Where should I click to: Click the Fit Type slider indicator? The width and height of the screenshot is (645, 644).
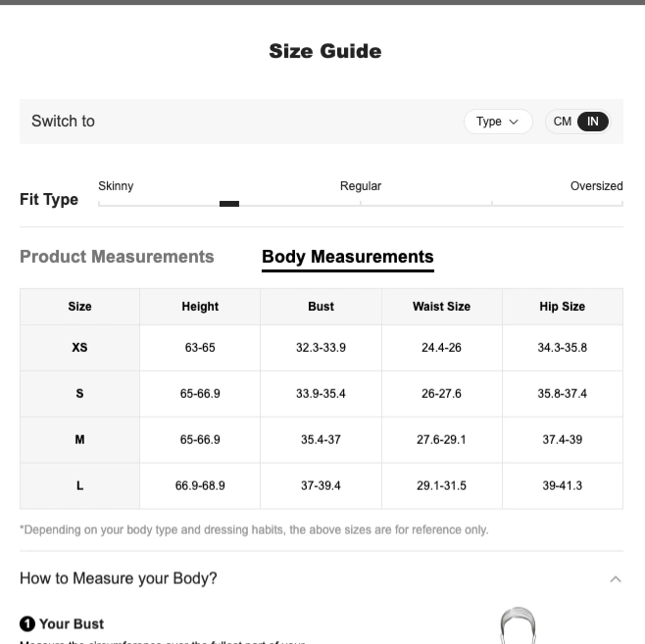click(229, 204)
